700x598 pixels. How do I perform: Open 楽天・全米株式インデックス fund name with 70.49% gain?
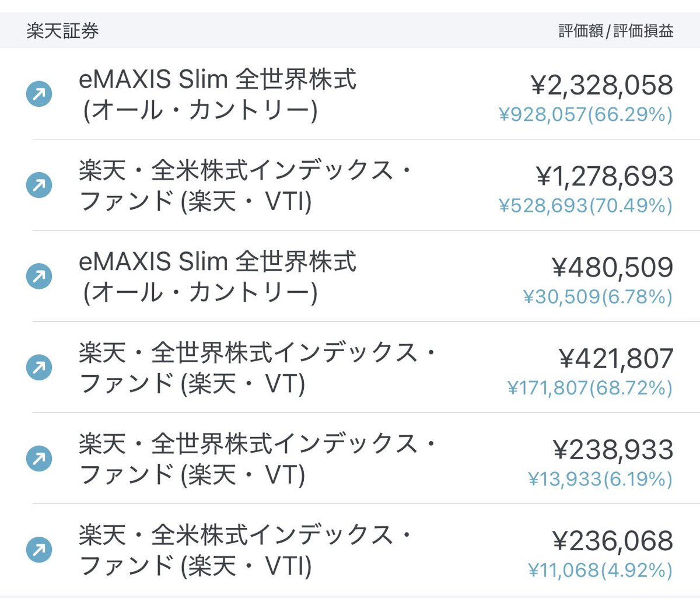coord(245,186)
